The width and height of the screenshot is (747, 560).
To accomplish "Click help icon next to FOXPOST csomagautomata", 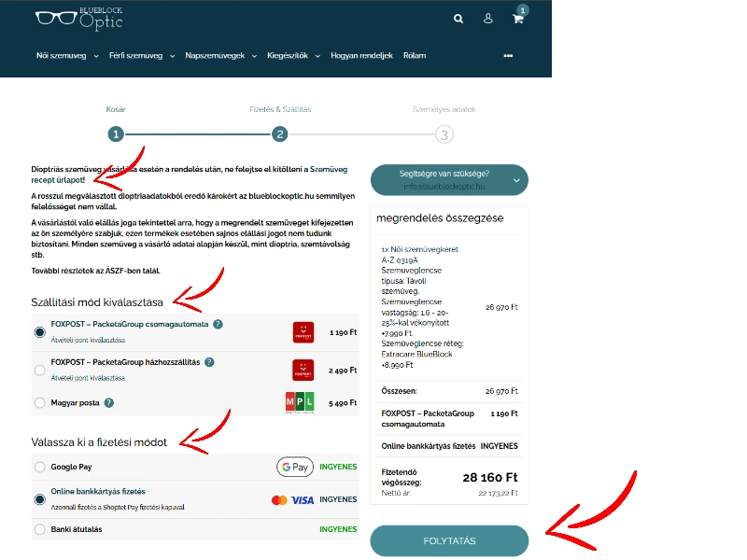I will [218, 324].
